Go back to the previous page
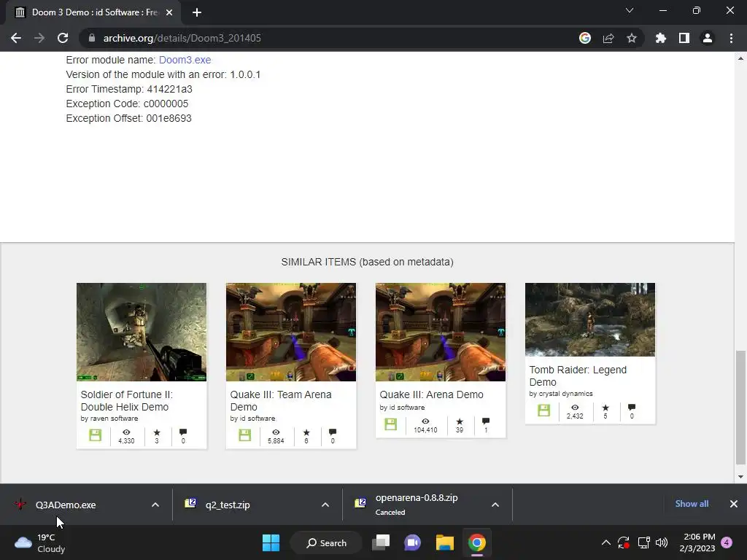Screen dimensions: 747x560 16,38
